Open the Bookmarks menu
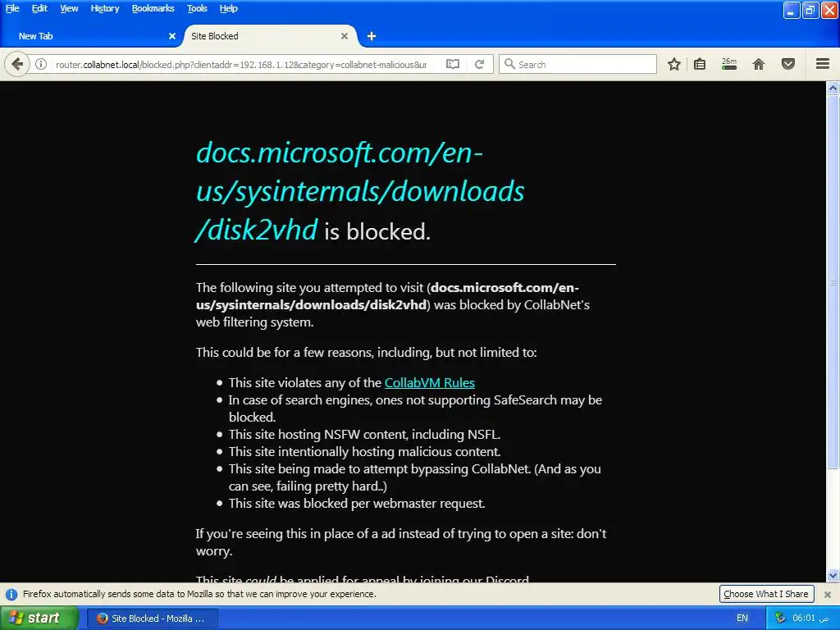Viewport: 840px width, 630px height. tap(153, 8)
